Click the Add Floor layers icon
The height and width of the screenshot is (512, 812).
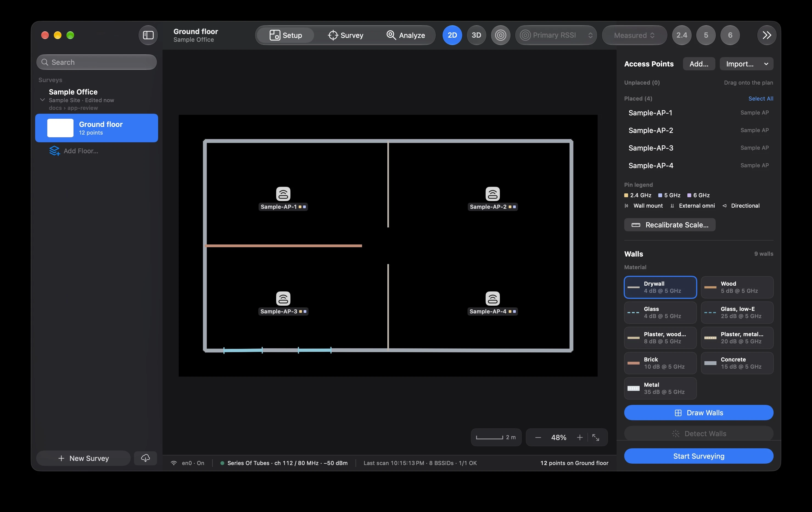54,151
